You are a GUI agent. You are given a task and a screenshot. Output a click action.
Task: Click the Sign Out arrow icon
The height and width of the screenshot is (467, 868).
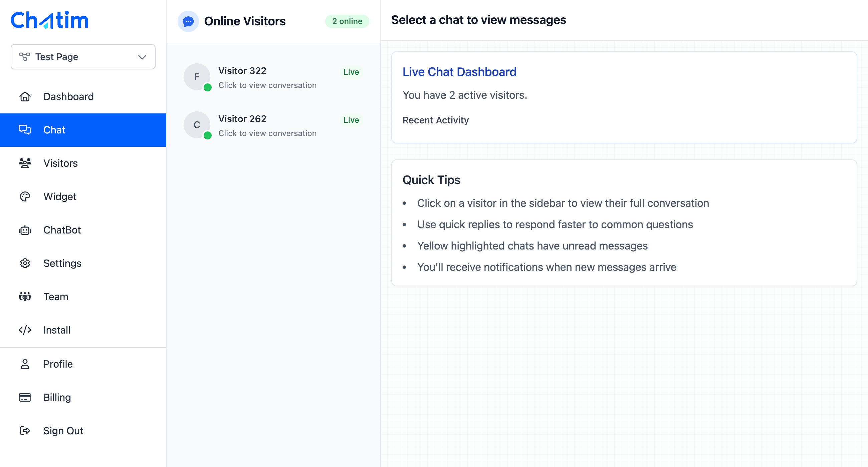coord(25,431)
